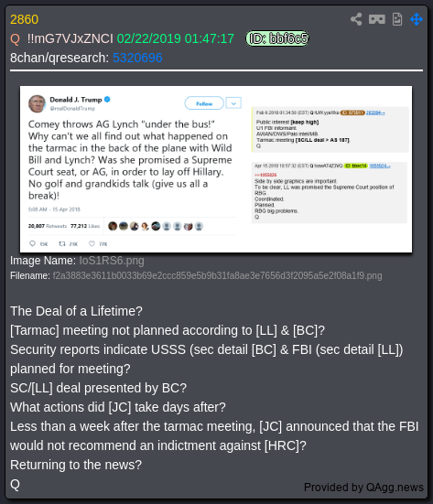
Task: Click the reply icon under tweet
Action: 32,243
